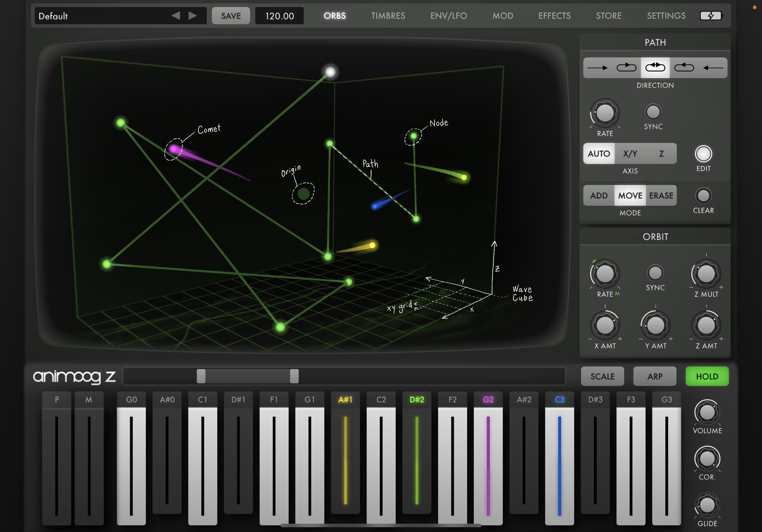Click the lightning bolt power indicator icon
This screenshot has height=532, width=762.
(711, 16)
